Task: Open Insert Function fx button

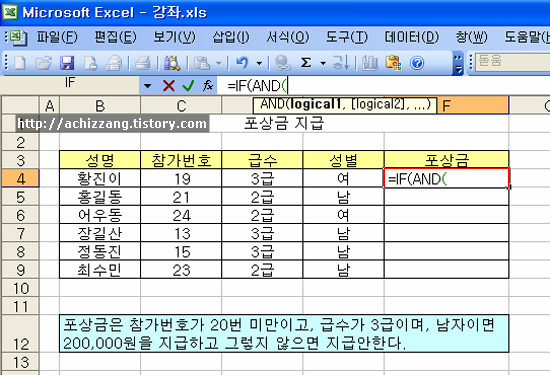Action: coord(208,85)
